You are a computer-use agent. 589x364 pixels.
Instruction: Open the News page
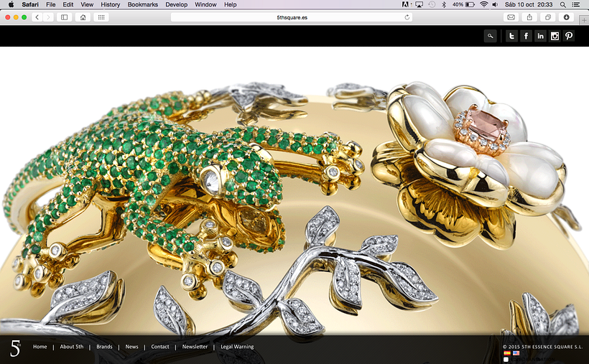132,347
